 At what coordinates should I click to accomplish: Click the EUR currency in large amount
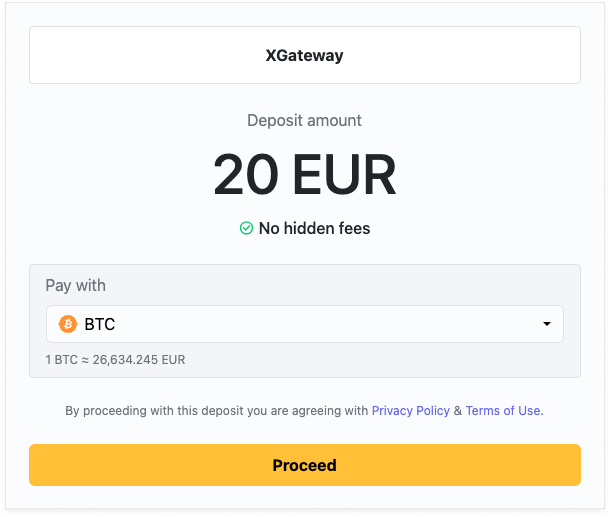pos(343,175)
